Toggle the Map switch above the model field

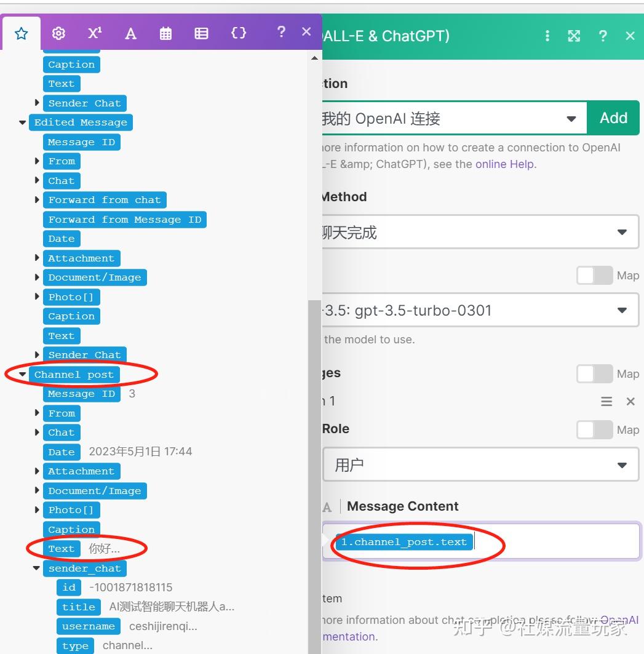(x=594, y=275)
